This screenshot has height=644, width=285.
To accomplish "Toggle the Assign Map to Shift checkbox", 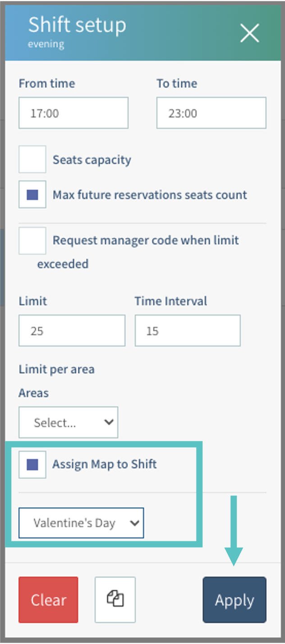I will click(32, 464).
